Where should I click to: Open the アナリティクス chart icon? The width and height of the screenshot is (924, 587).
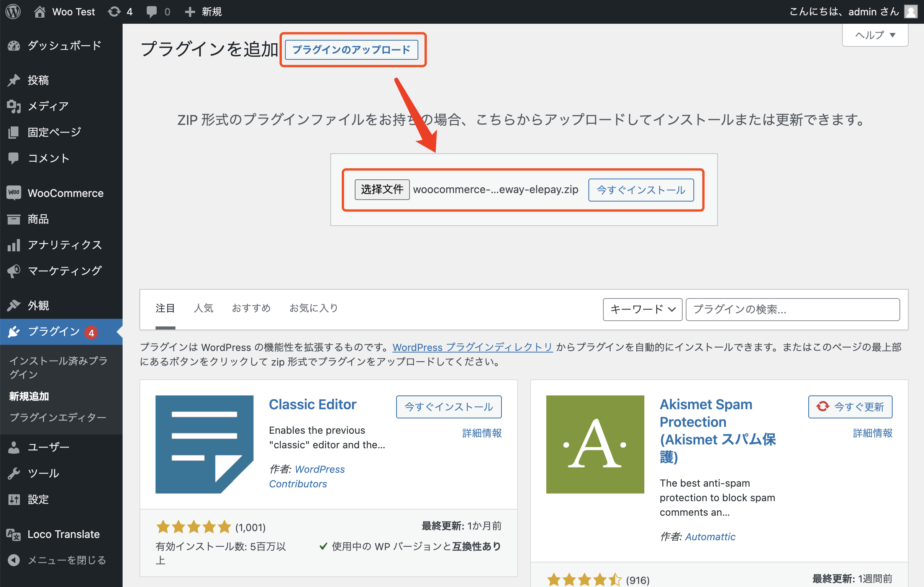(x=14, y=245)
